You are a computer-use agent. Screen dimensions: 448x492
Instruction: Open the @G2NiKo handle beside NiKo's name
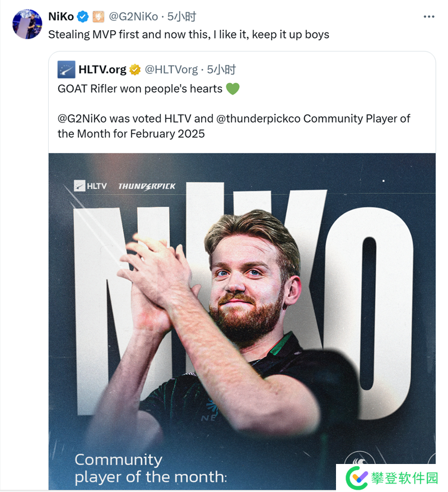click(x=133, y=17)
